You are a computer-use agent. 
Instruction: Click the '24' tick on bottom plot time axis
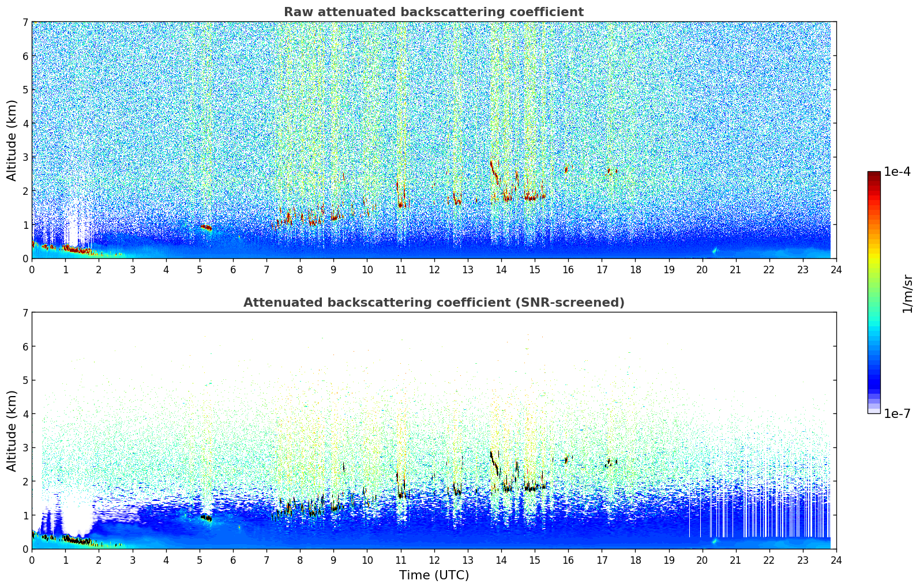pyautogui.click(x=836, y=560)
